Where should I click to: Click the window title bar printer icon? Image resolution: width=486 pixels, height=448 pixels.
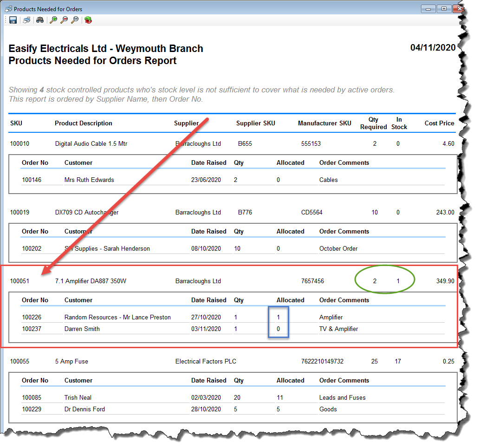8,9
